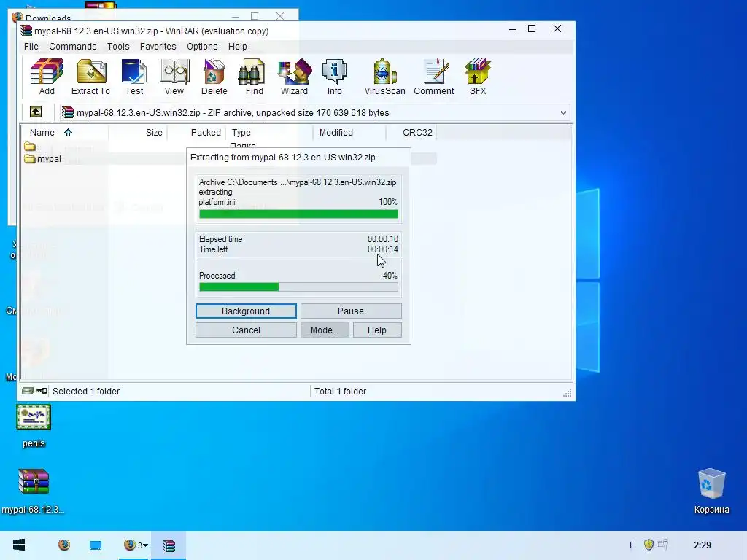Open the Commands menu

click(73, 46)
